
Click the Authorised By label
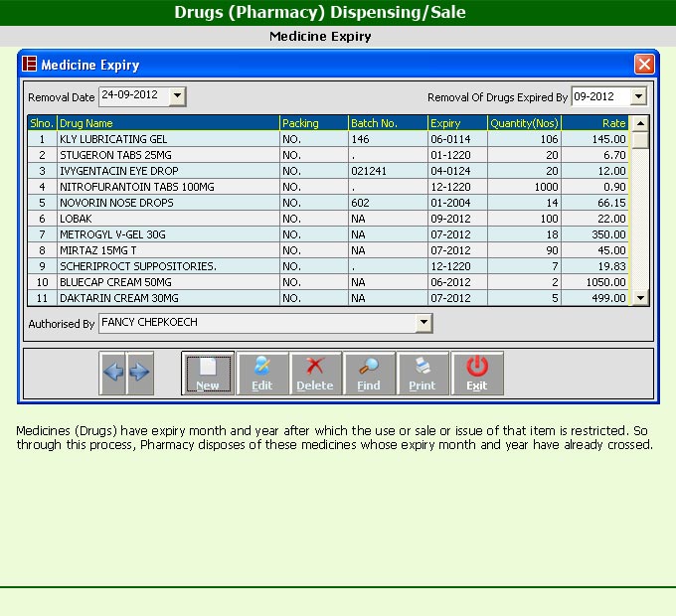pyautogui.click(x=62, y=324)
